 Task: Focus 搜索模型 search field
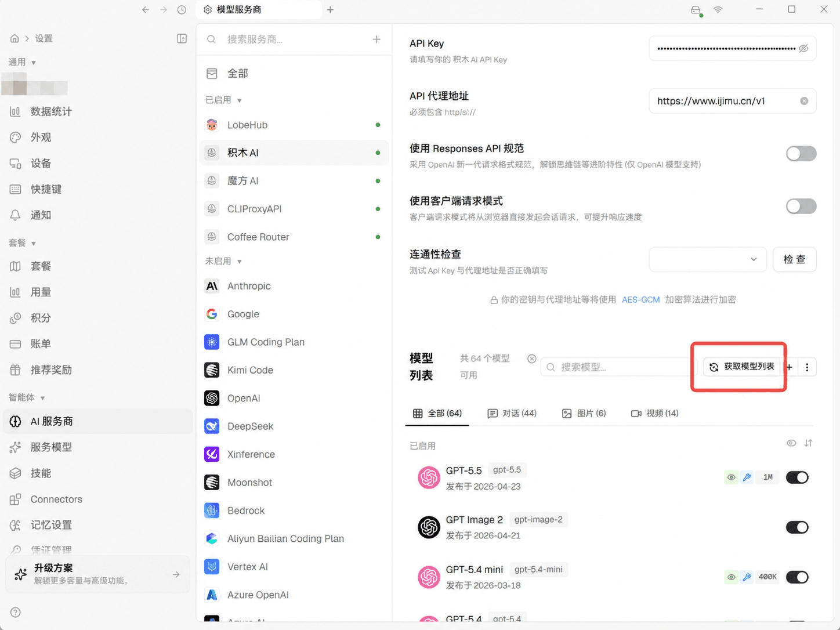coord(616,367)
